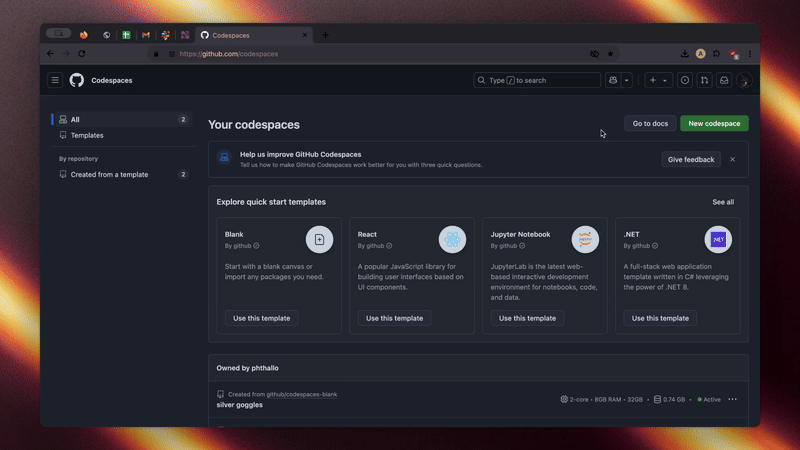Select All codespaces in sidebar
Image resolution: width=800 pixels, height=450 pixels.
tap(75, 119)
